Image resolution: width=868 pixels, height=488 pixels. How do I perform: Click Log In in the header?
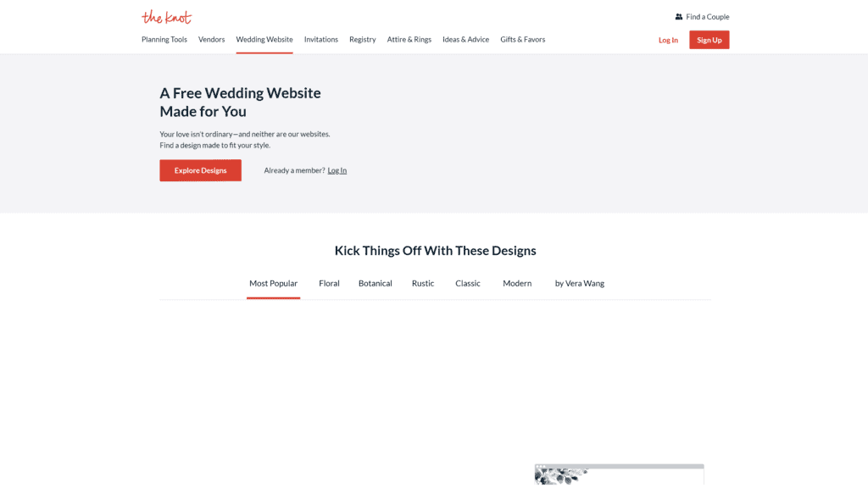[668, 40]
